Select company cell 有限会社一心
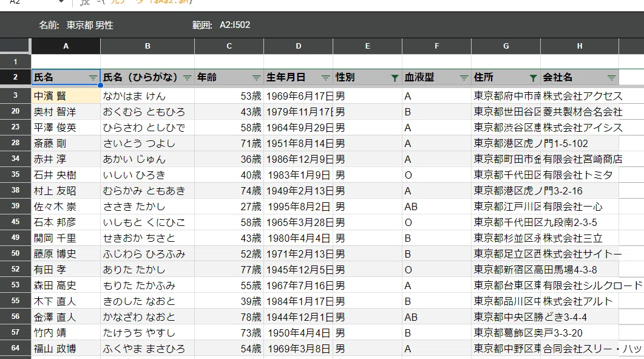The width and height of the screenshot is (644, 359). pyautogui.click(x=580, y=207)
